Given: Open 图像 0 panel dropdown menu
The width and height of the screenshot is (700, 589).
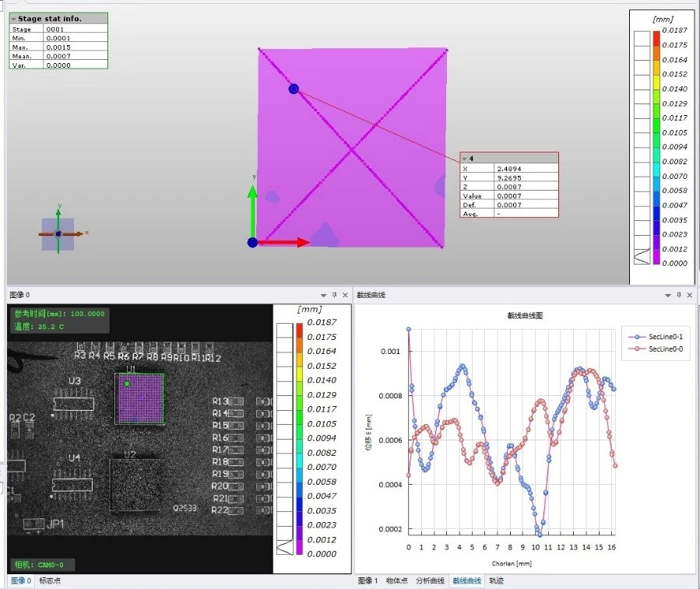Looking at the screenshot, I should pos(323,296).
